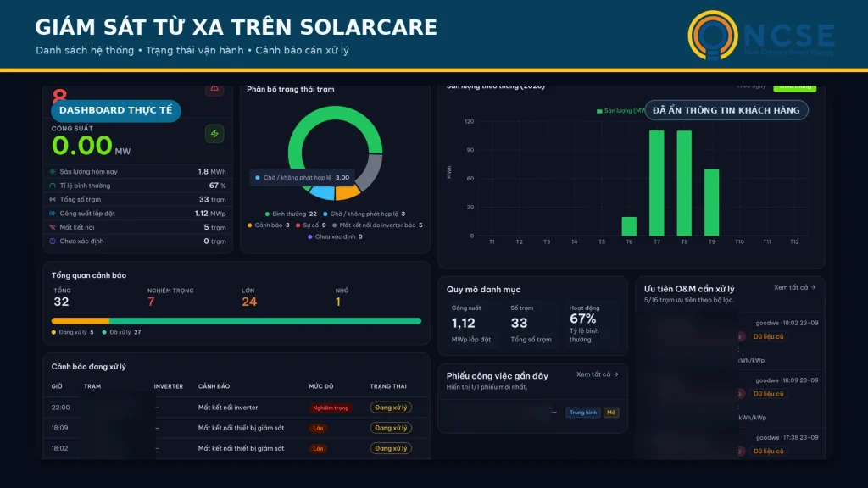Click the red warning triangle icon above Công suất
868x488 pixels.
214,89
